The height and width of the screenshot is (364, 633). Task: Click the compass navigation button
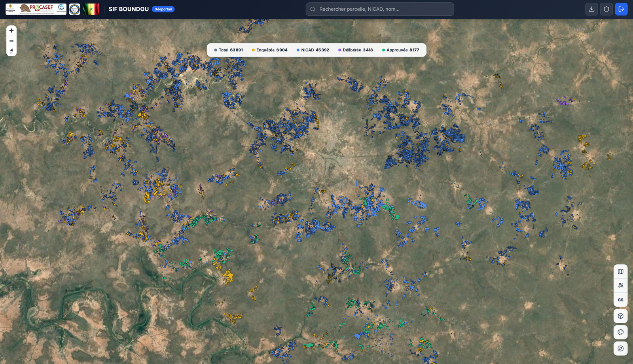[x=620, y=349]
